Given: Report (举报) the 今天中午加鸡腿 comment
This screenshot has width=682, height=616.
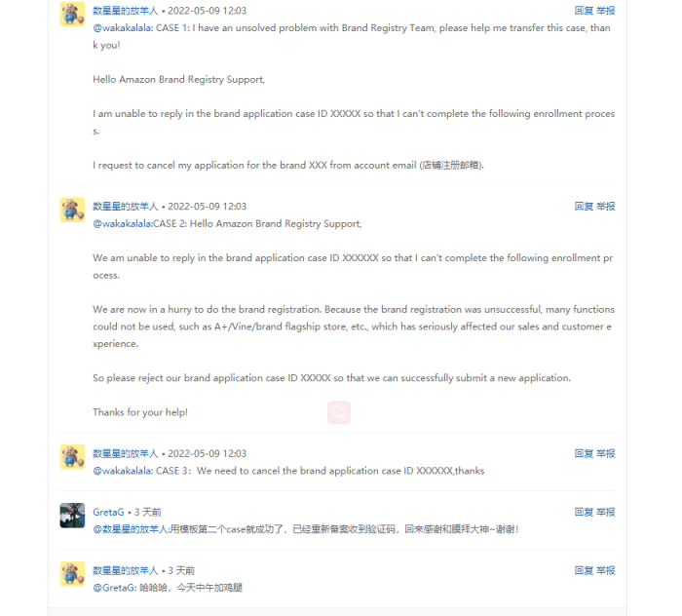Looking at the screenshot, I should click(605, 570).
